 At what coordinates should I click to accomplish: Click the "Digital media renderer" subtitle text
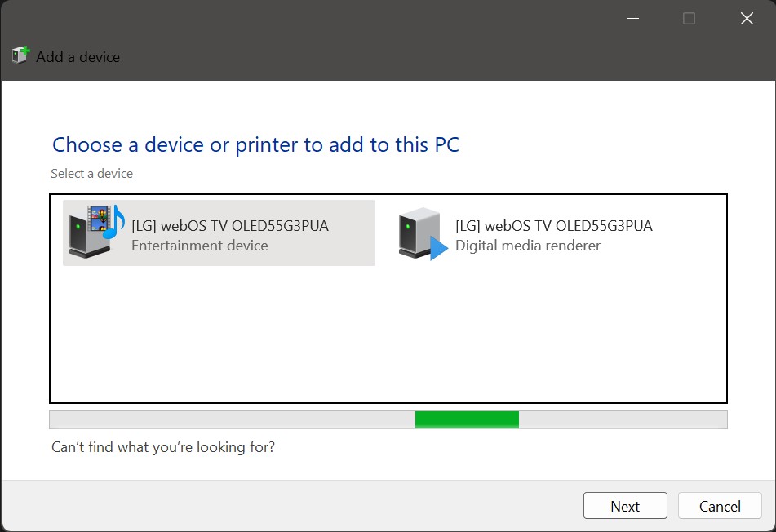(x=527, y=246)
